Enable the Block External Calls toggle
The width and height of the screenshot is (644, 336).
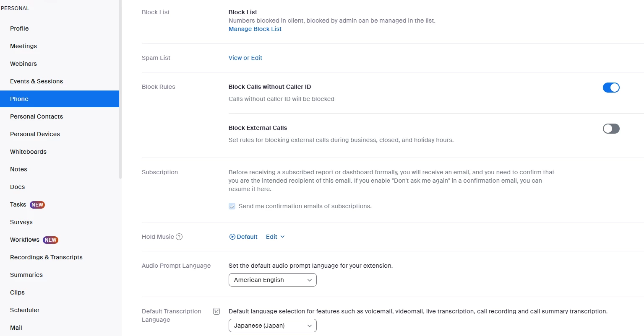click(x=611, y=129)
